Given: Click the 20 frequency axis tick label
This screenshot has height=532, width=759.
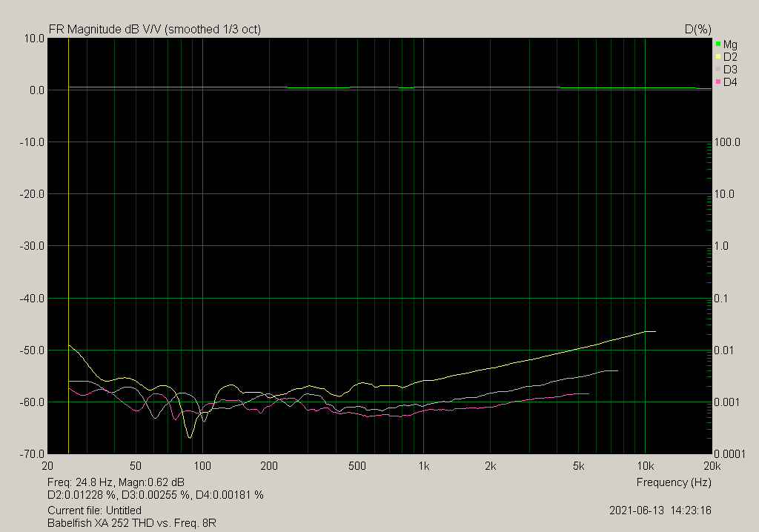Looking at the screenshot, I should 47,466.
